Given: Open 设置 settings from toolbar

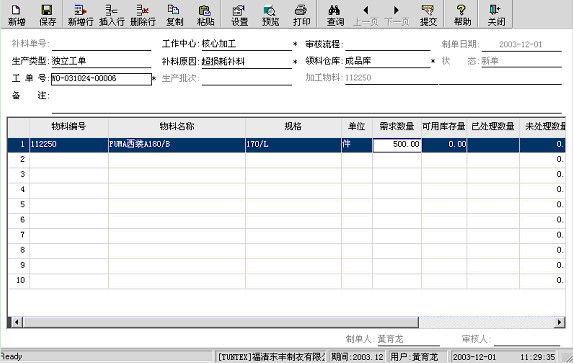Looking at the screenshot, I should pyautogui.click(x=240, y=15).
